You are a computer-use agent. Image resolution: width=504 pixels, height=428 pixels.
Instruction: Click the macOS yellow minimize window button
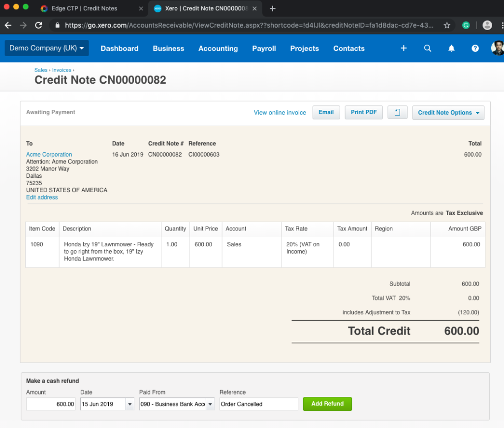(x=16, y=7)
